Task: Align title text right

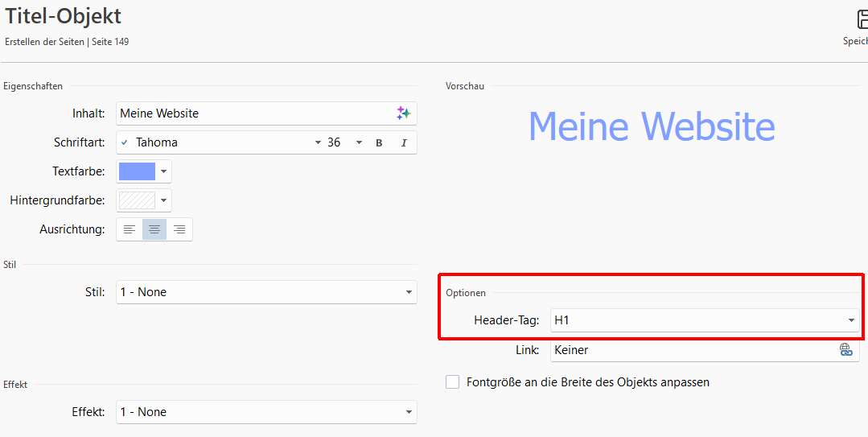Action: pos(179,229)
